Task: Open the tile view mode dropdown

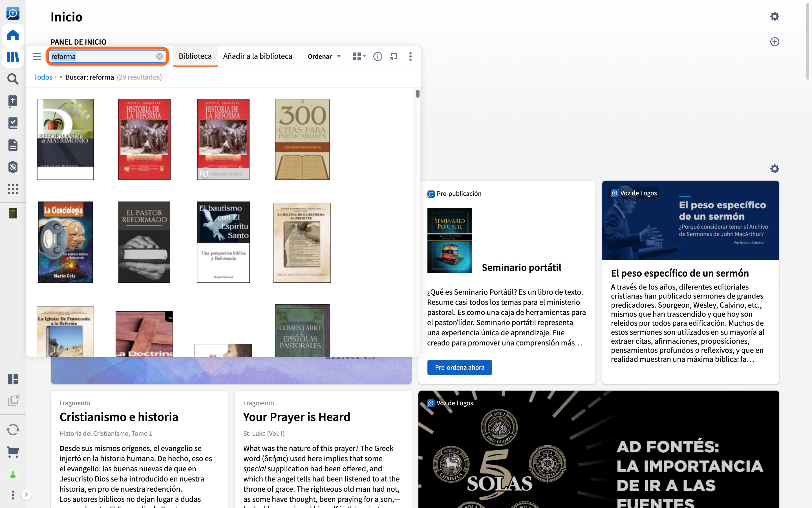Action: tap(359, 56)
